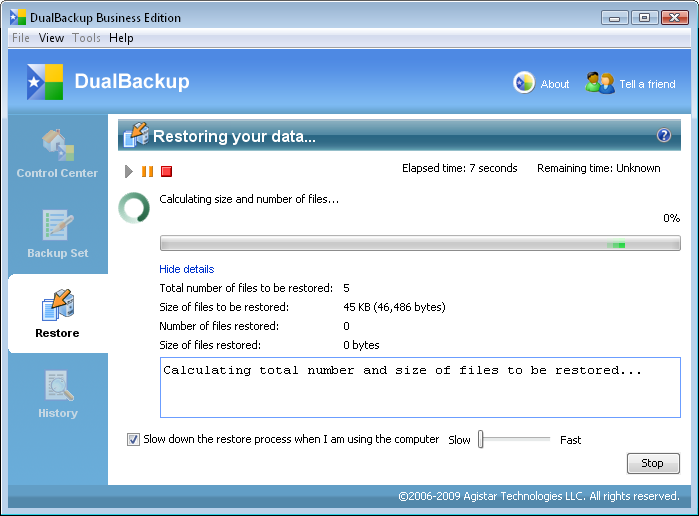Pause the restore process

coord(147,171)
